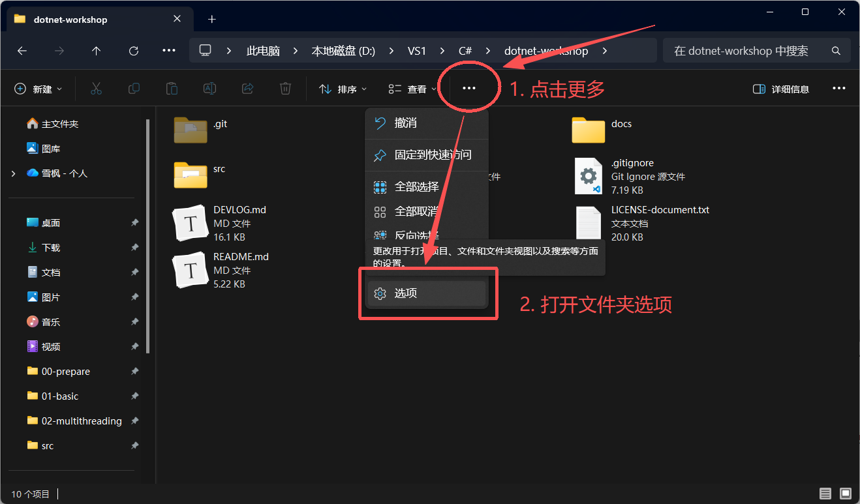Viewport: 860px width, 504px height.
Task: Open 02-multithreading pinned folder
Action: click(x=73, y=421)
